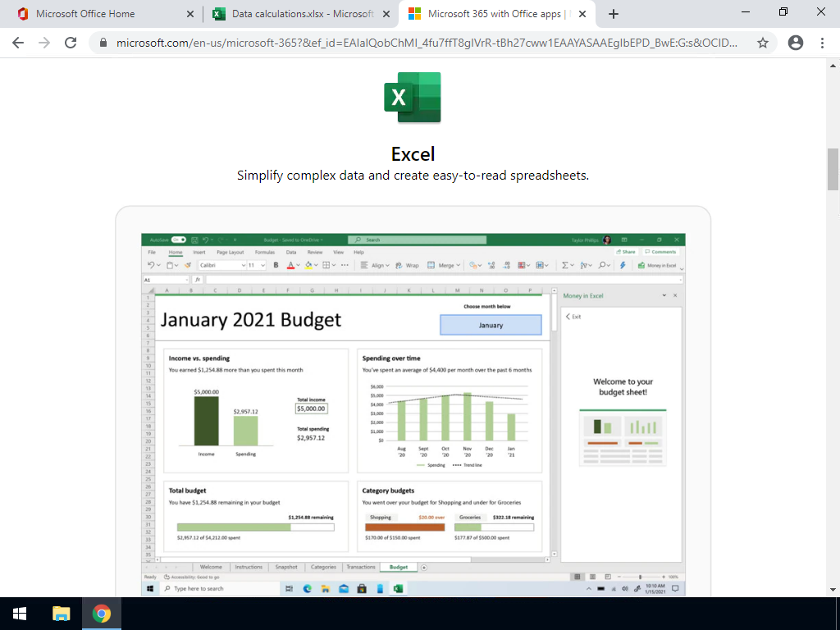Click the undo icon in Excel ribbon
Image resolution: width=840 pixels, height=630 pixels.
(151, 265)
